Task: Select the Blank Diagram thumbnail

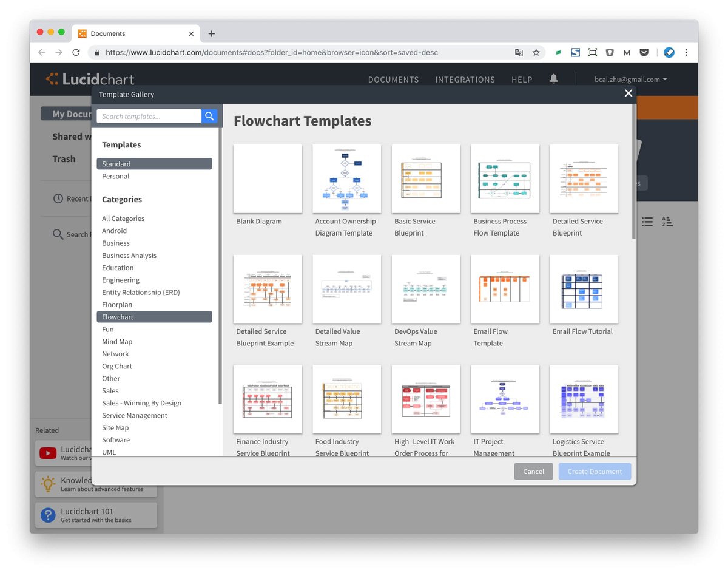Action: click(x=268, y=178)
